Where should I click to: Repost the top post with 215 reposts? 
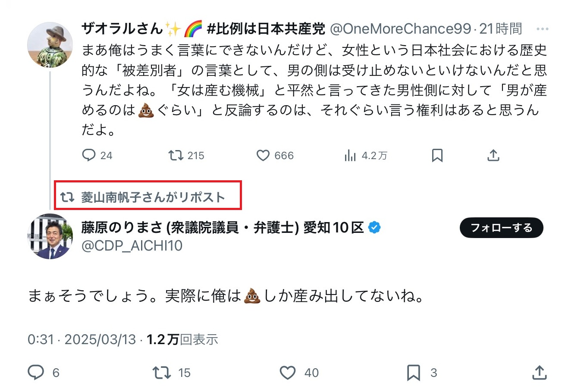pos(176,155)
